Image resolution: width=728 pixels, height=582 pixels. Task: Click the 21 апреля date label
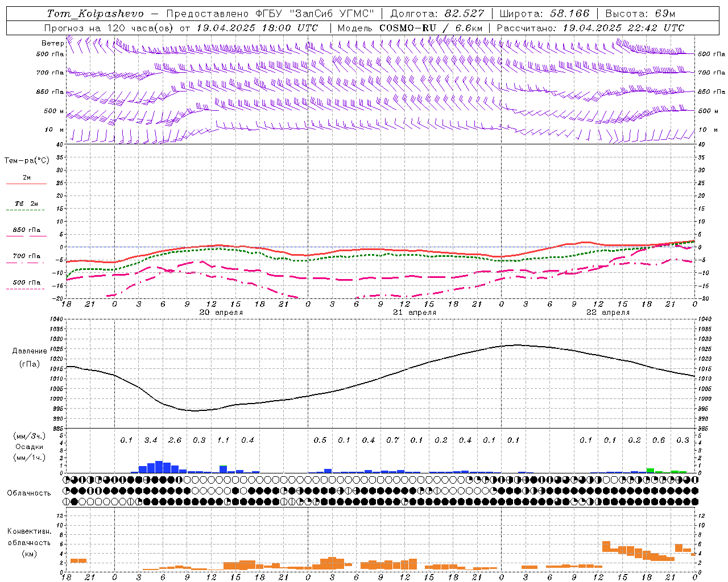click(415, 313)
